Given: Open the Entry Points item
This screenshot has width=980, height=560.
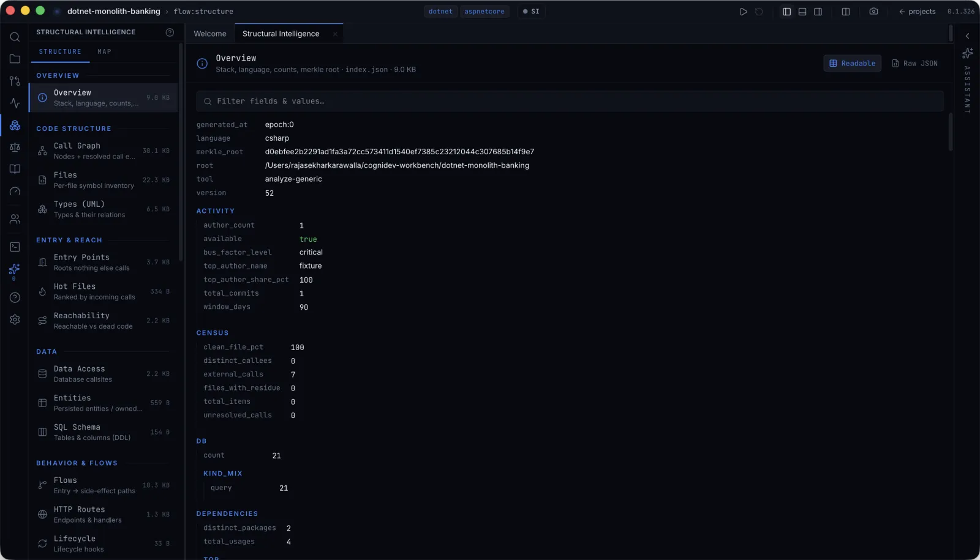Looking at the screenshot, I should pyautogui.click(x=103, y=263).
